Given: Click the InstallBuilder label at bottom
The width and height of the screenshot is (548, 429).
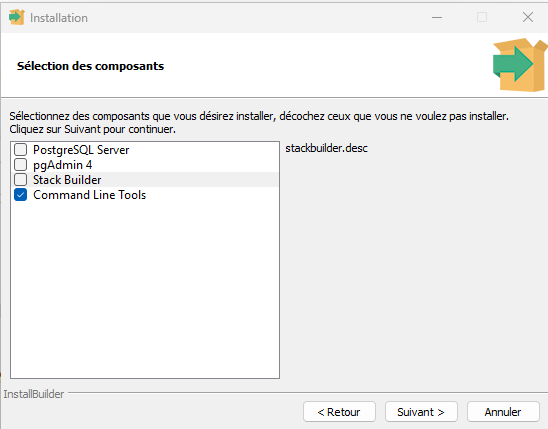Looking at the screenshot, I should click(x=34, y=394).
